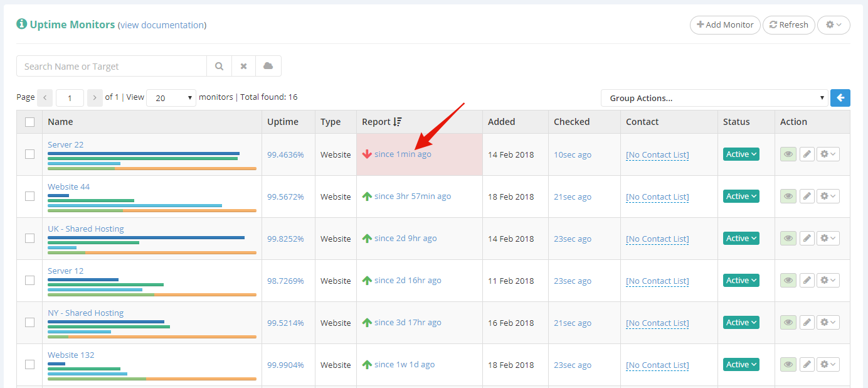Click the info icon beside Uptime Monitors

click(x=22, y=24)
